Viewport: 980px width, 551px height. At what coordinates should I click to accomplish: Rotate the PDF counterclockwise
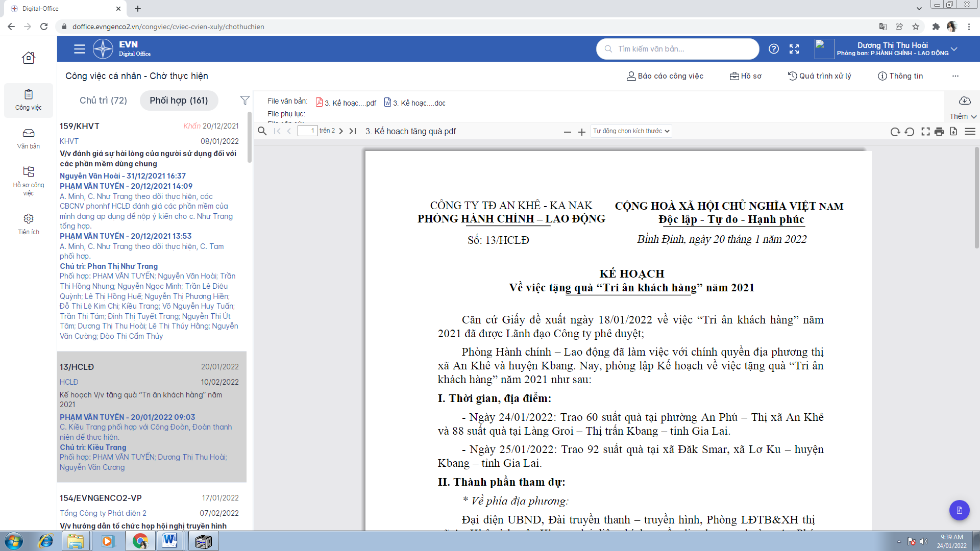pos(910,132)
